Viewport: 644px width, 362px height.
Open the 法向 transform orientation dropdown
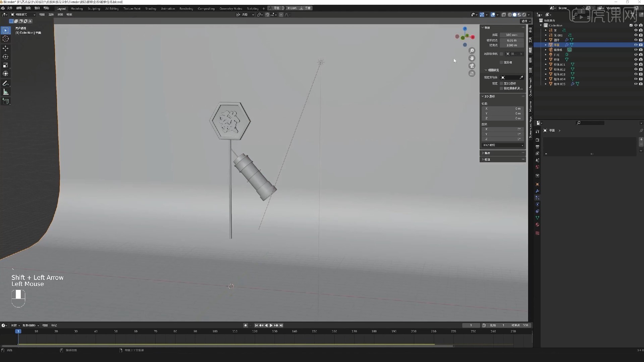[245, 15]
